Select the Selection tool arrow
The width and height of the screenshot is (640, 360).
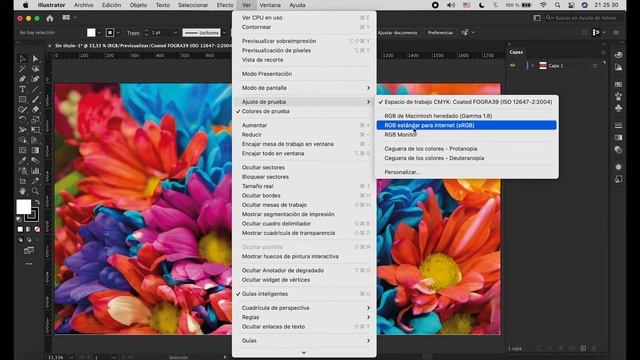[x=22, y=59]
